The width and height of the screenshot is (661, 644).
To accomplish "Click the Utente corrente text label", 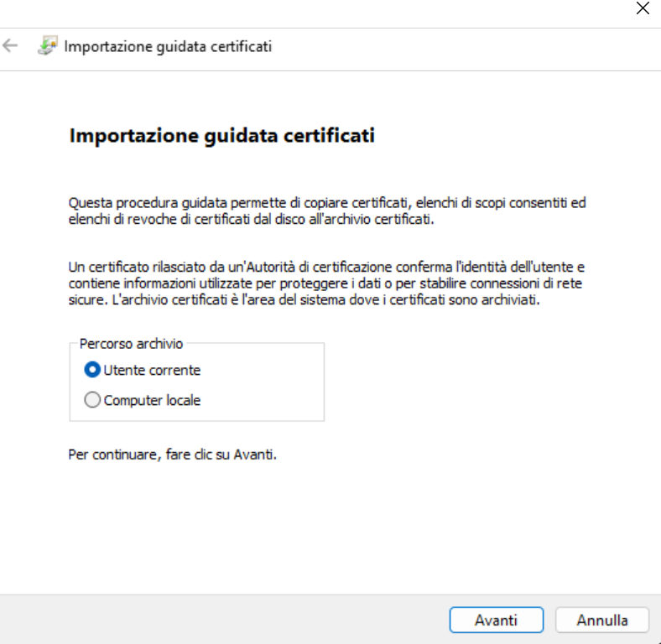I will 152,370.
